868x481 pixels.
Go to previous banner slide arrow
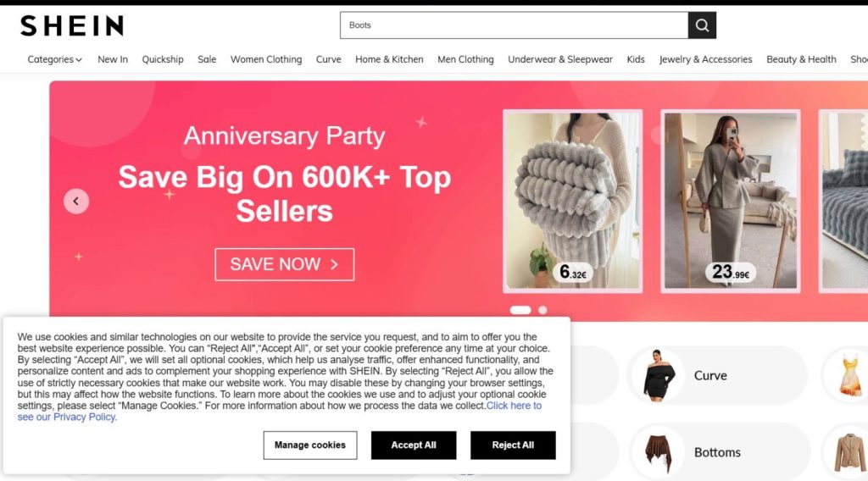[76, 202]
